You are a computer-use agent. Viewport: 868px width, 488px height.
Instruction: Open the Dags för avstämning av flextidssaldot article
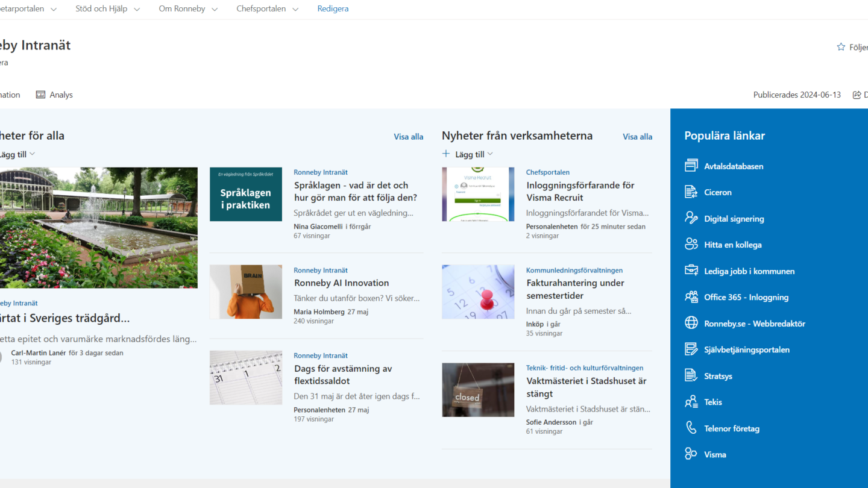point(343,375)
